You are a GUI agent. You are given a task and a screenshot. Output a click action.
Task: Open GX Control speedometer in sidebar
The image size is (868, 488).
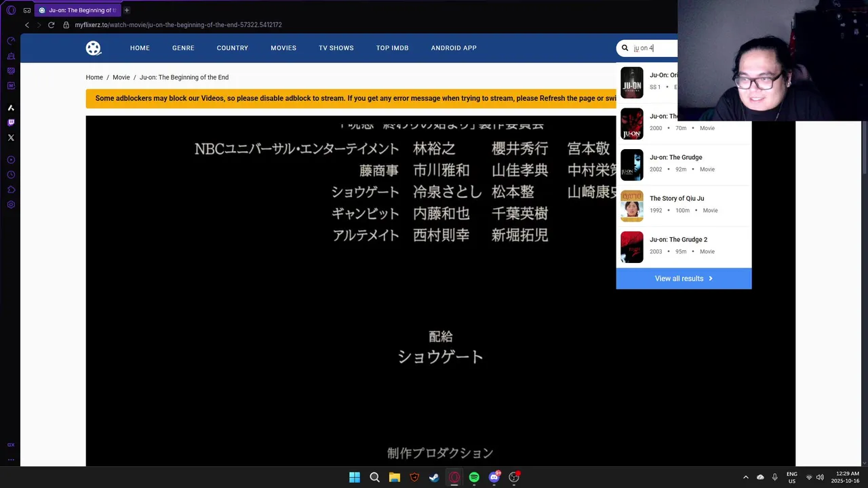[x=11, y=41]
